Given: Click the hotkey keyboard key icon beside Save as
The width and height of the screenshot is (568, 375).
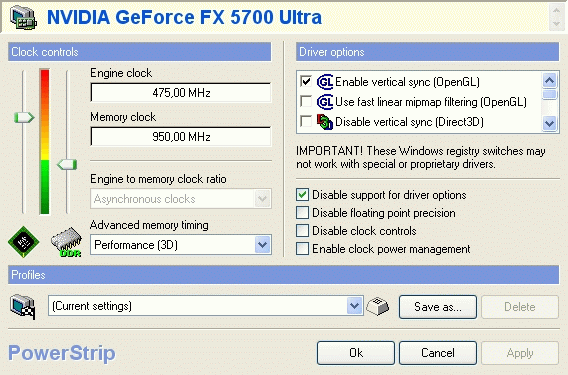Looking at the screenshot, I should (377, 307).
